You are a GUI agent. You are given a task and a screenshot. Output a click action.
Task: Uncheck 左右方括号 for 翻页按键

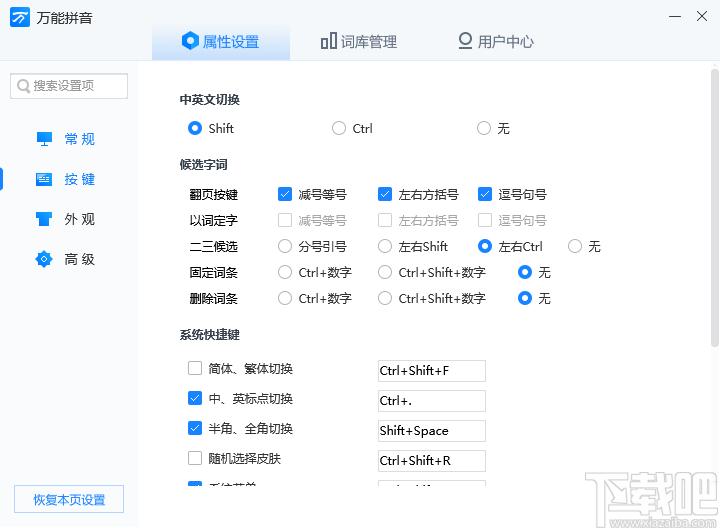[385, 194]
